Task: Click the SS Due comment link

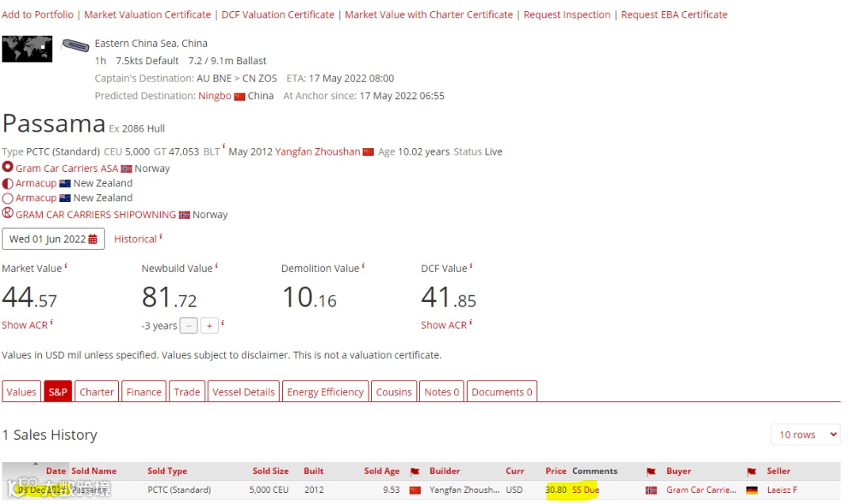Action: (585, 491)
